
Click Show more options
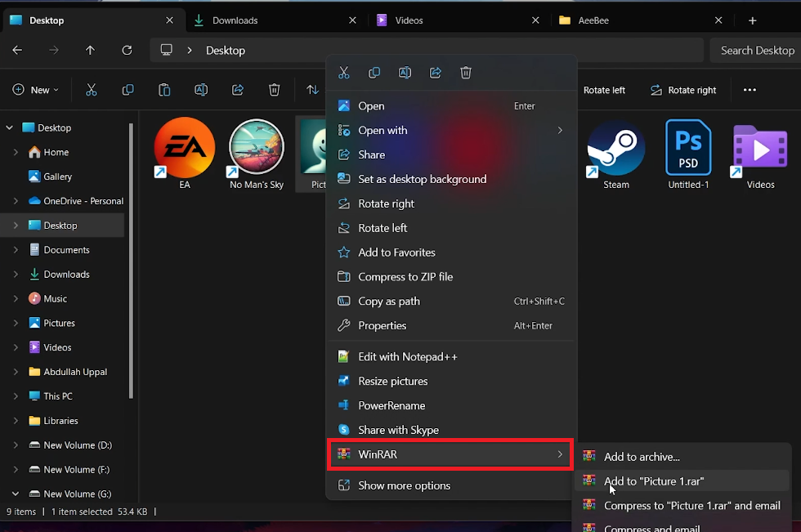(x=404, y=485)
